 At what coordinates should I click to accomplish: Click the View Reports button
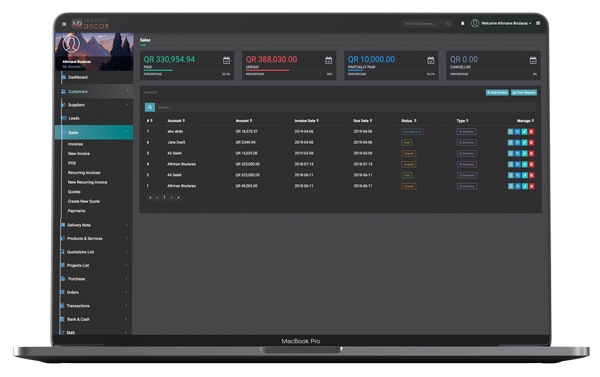tap(524, 93)
